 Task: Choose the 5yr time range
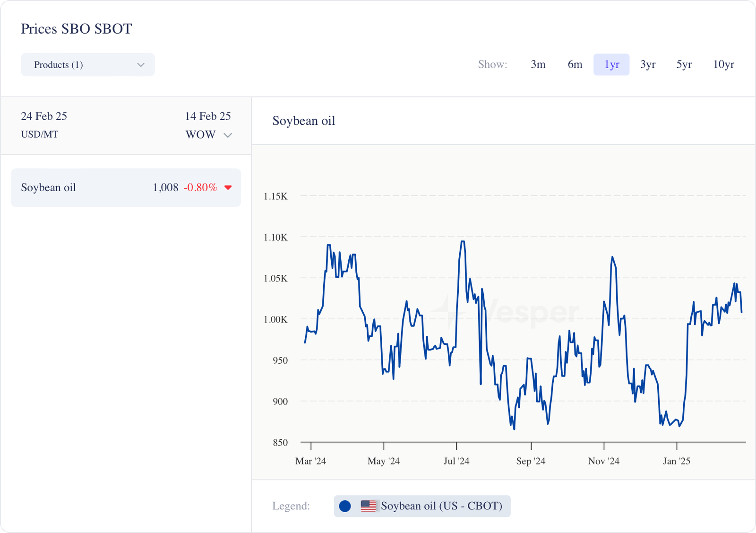(x=684, y=64)
